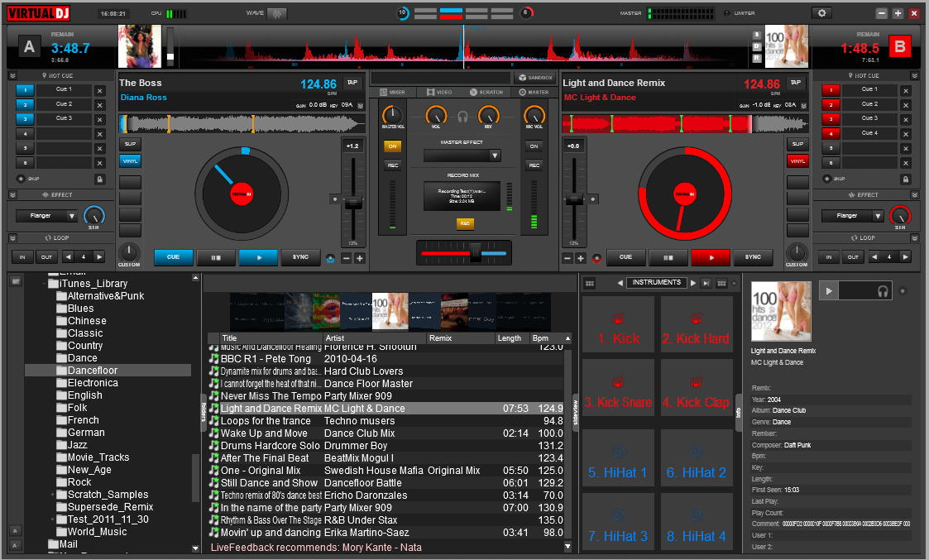The image size is (929, 560).
Task: Click the lock icon in deck B hot cue panel
Action: (905, 179)
